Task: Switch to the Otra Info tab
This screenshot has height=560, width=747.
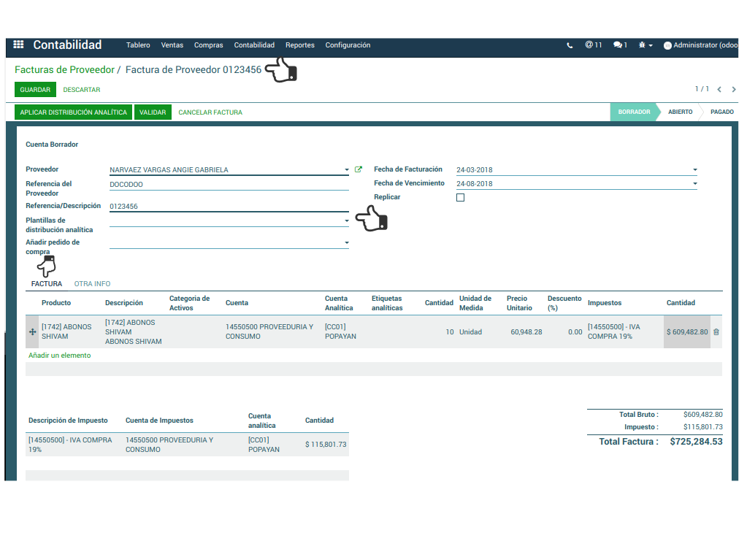Action: (92, 283)
